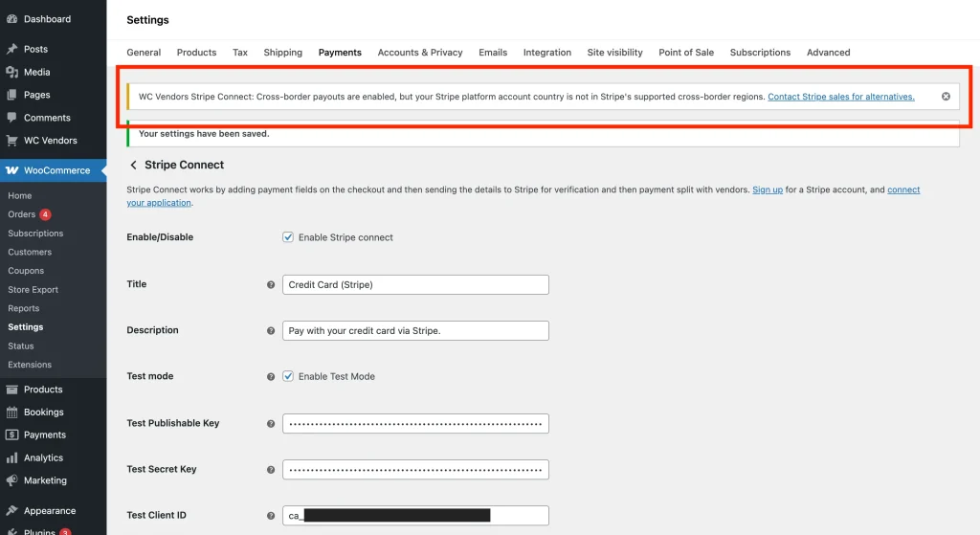Open Extensions submenu item
This screenshot has height=535, width=980.
point(30,365)
